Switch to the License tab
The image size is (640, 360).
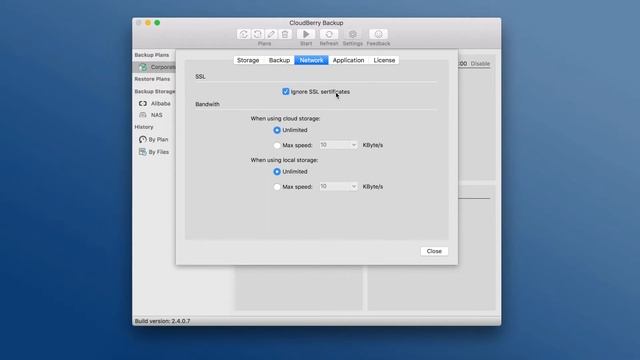[x=384, y=60]
